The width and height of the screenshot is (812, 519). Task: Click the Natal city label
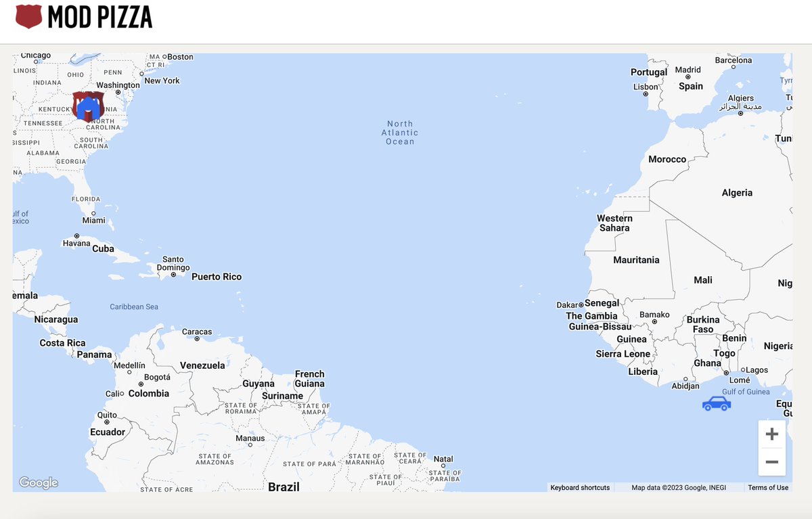(443, 459)
